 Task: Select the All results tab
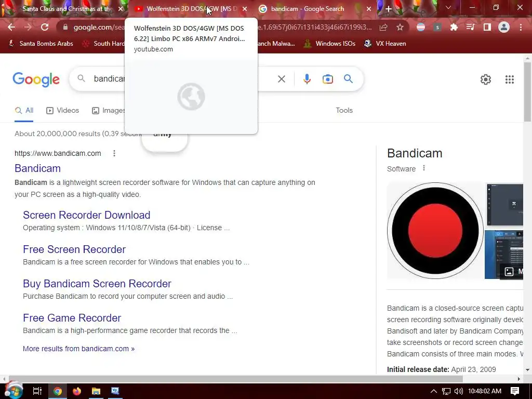[24, 111]
